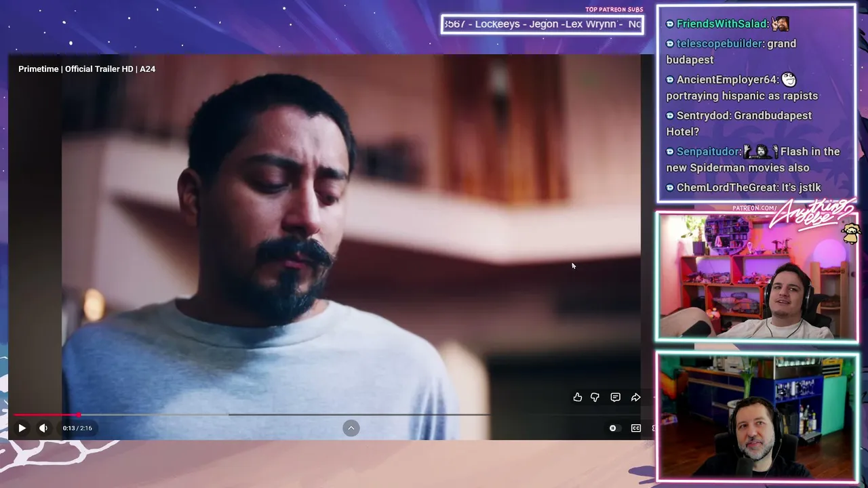The image size is (868, 488).
Task: Click the username Sentrydod in chat
Action: coord(704,115)
